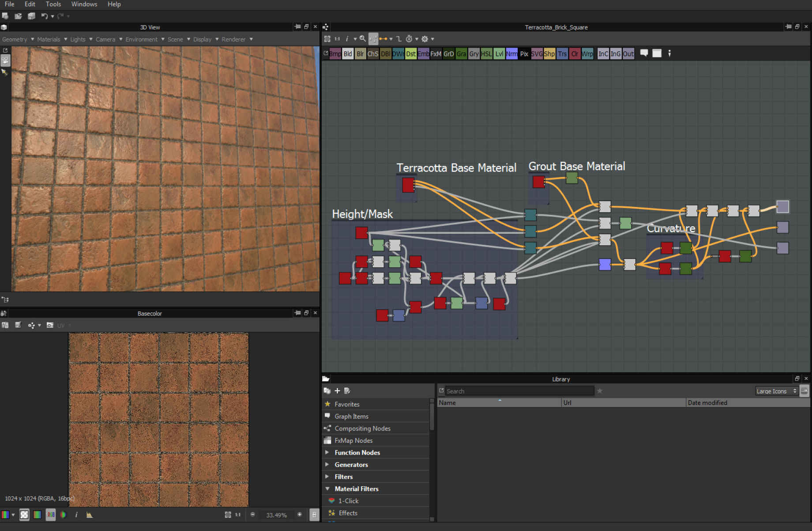Open the Edit menu
812x531 pixels.
click(30, 4)
